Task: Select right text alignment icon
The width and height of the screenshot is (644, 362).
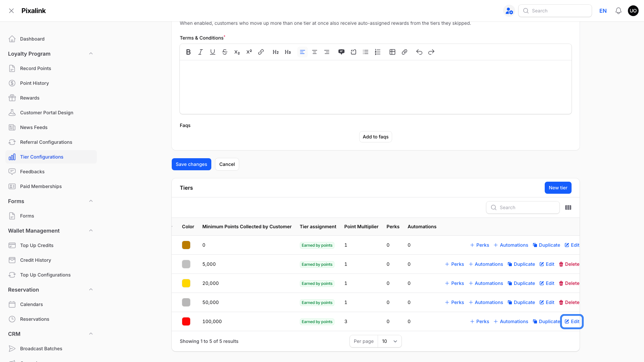Action: pyautogui.click(x=326, y=52)
